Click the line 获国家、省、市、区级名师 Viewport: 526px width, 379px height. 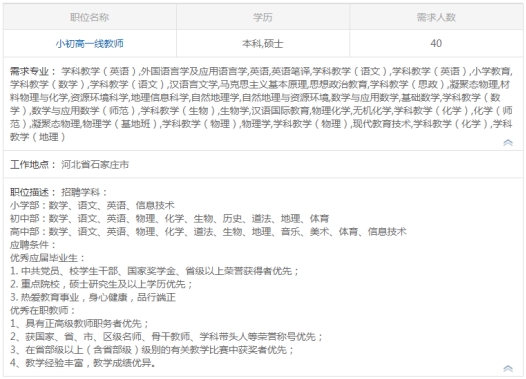click(166, 337)
